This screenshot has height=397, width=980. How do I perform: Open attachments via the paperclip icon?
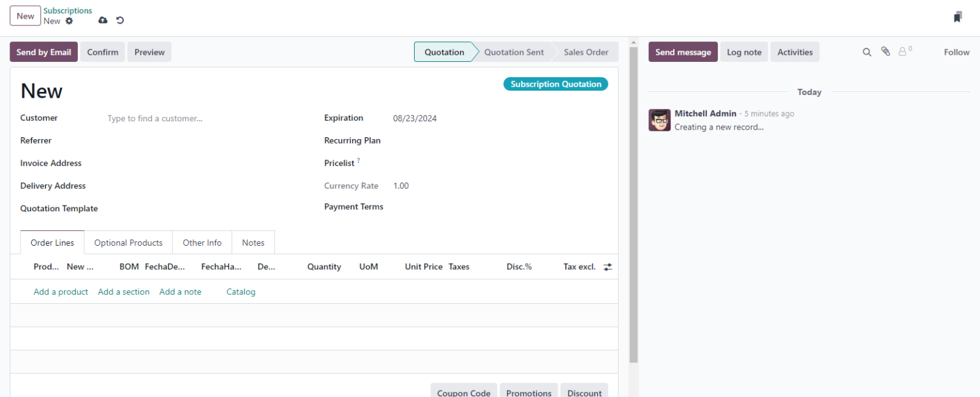point(885,52)
